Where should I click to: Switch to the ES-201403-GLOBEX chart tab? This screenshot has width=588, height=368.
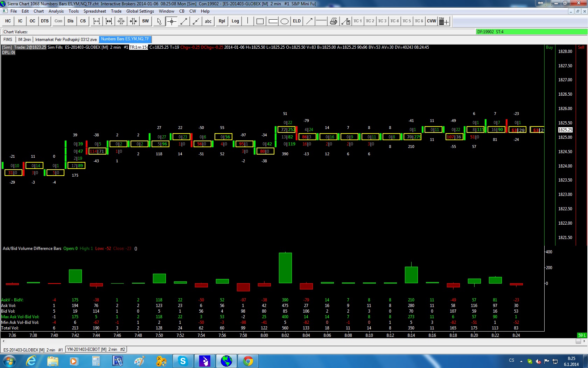coord(33,350)
